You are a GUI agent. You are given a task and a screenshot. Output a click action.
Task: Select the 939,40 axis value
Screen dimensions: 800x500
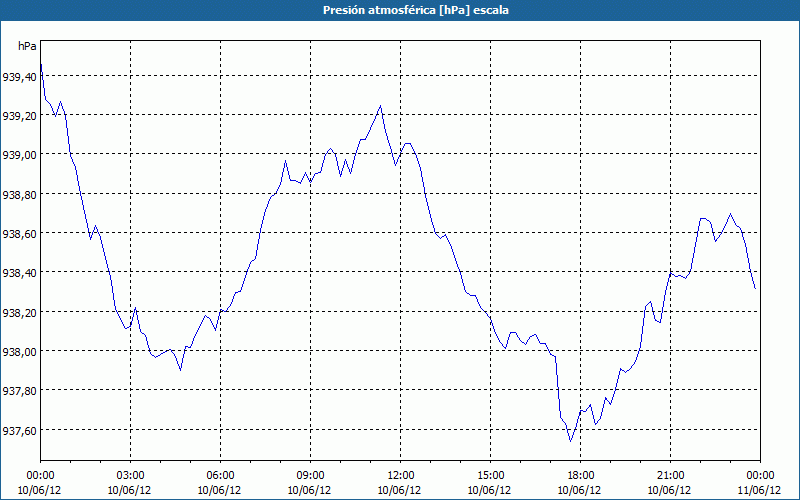[x=19, y=77]
